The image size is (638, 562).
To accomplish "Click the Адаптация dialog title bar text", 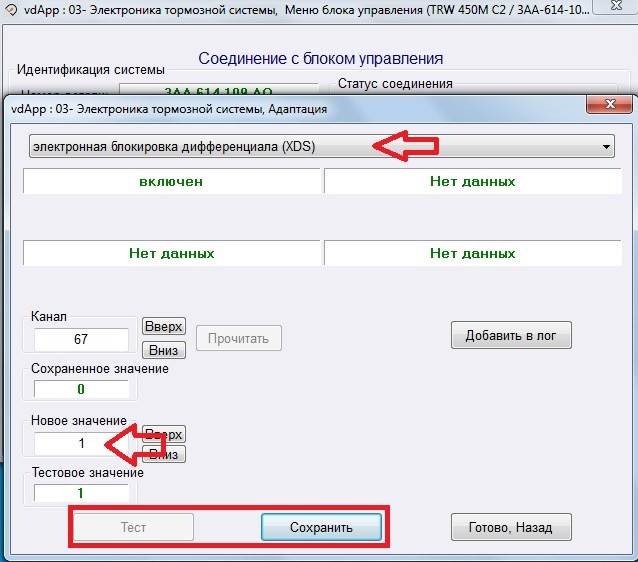I will click(169, 109).
